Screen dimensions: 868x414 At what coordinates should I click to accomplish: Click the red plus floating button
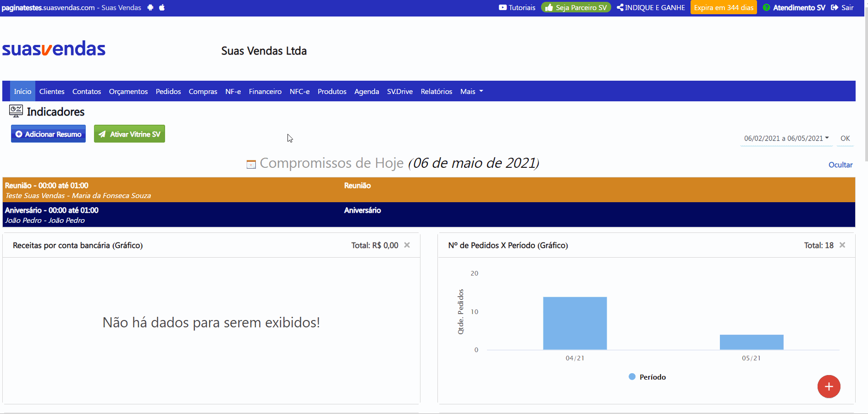[829, 386]
